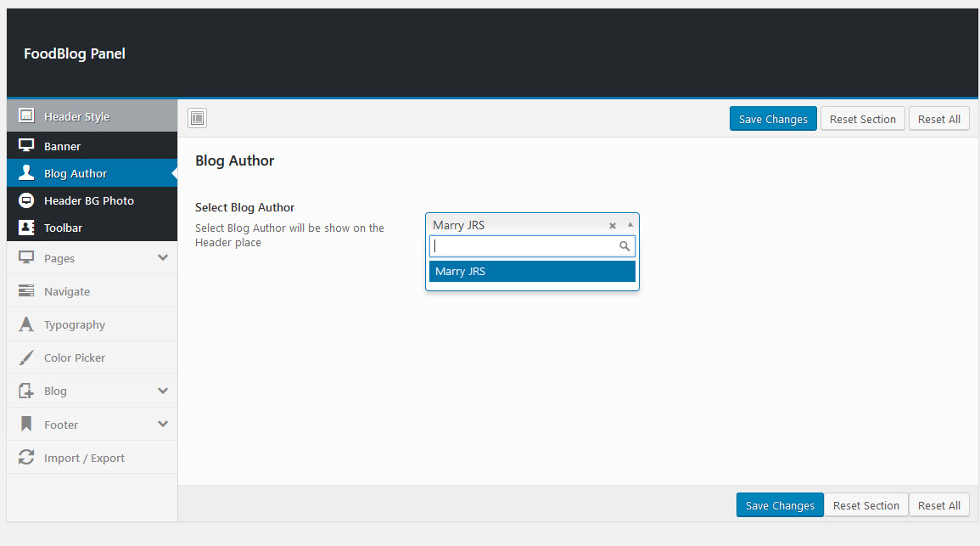Click the Blog plus-page icon

(26, 391)
